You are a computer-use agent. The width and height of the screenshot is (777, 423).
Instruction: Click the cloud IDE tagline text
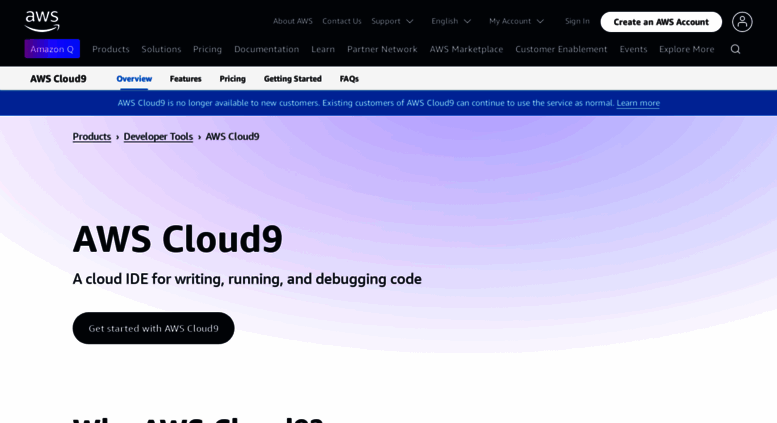tap(247, 279)
